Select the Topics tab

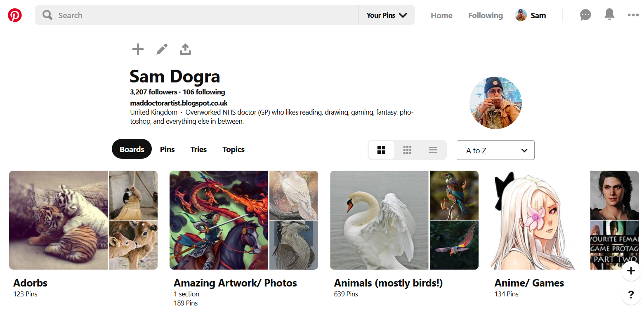pyautogui.click(x=234, y=149)
